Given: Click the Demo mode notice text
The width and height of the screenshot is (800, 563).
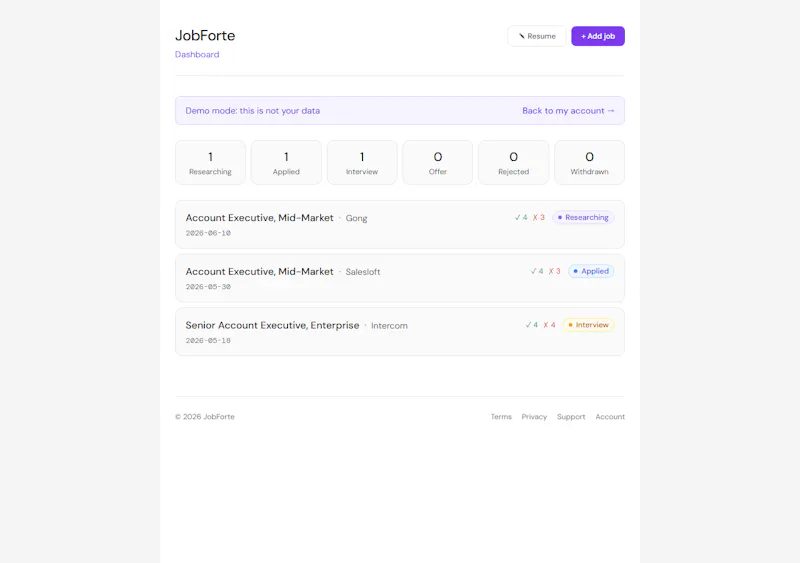Looking at the screenshot, I should pyautogui.click(x=253, y=111).
